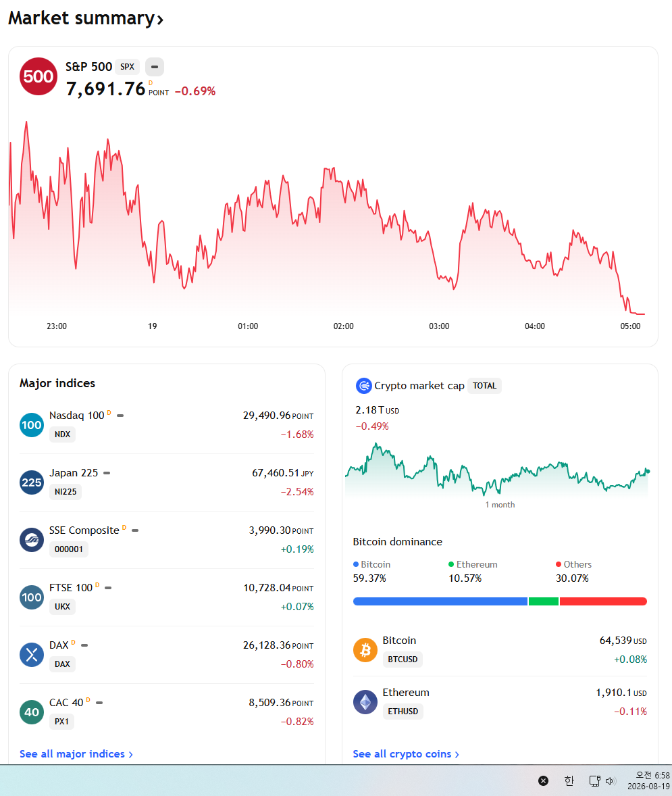The width and height of the screenshot is (672, 796).
Task: Click the CAC 40 index name
Action: tap(66, 703)
